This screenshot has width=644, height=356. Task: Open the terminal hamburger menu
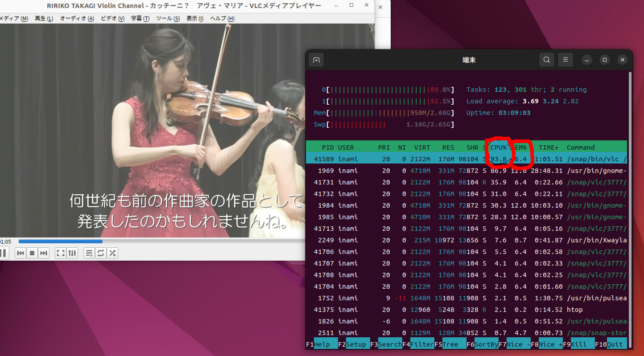click(x=566, y=60)
